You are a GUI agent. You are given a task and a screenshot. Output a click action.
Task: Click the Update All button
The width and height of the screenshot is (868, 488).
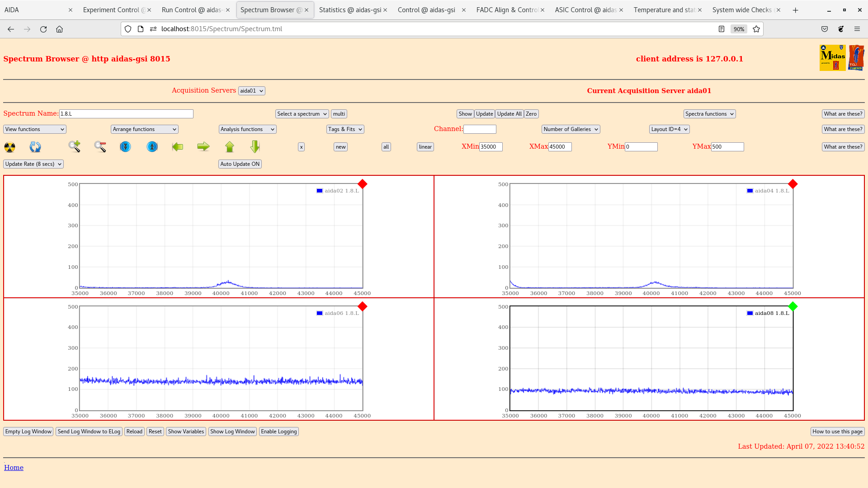[509, 114]
